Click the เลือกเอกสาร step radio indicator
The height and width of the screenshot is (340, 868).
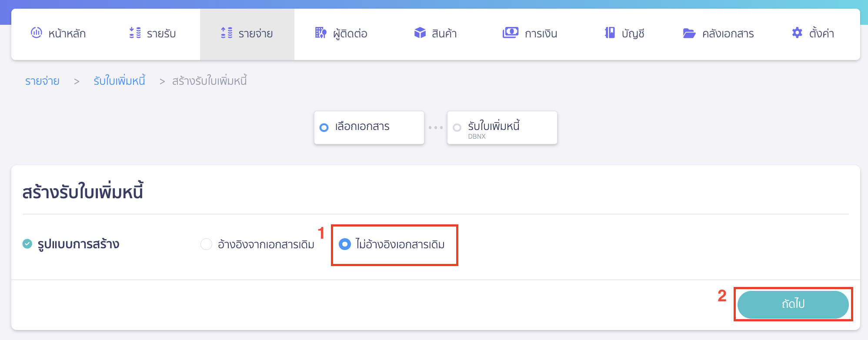coord(324,127)
